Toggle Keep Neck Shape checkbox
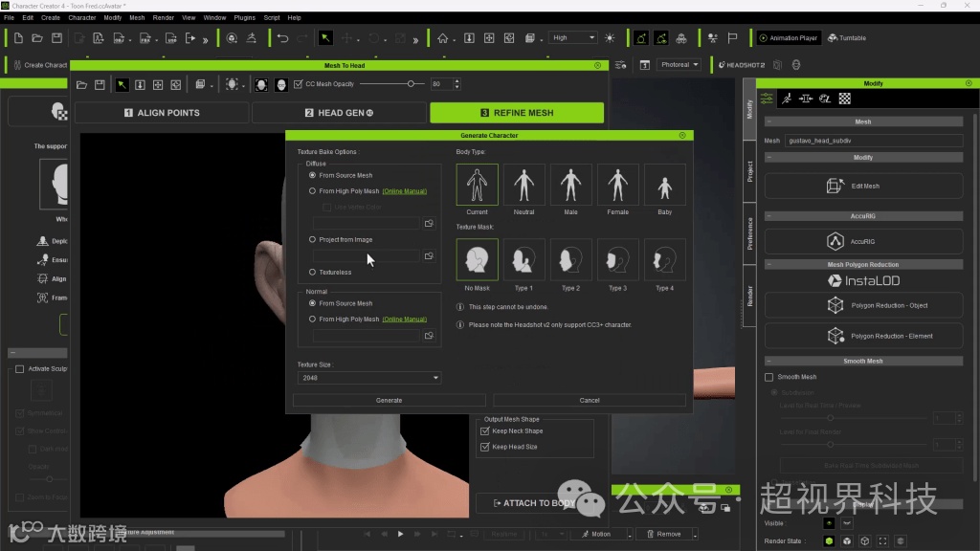 click(485, 431)
